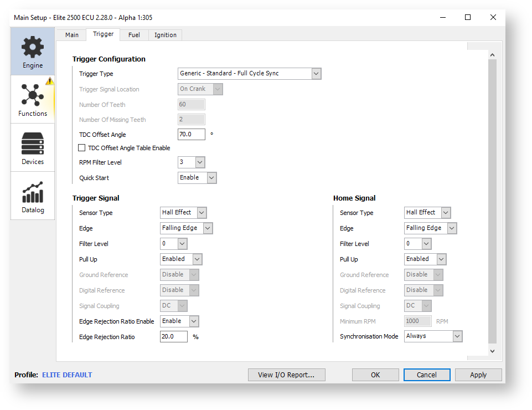The height and width of the screenshot is (410, 532).
Task: Maximize the Main Setup window
Action: pos(468,17)
